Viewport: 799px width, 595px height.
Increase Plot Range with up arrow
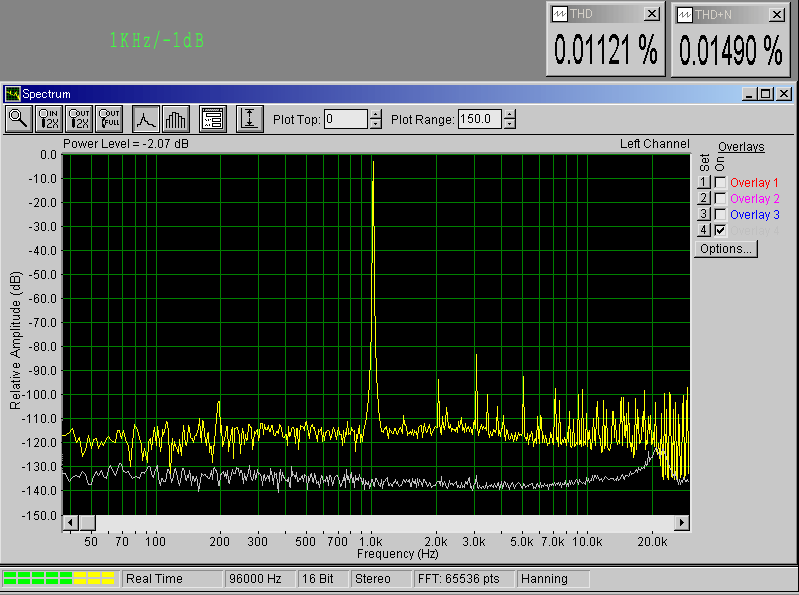click(x=510, y=115)
